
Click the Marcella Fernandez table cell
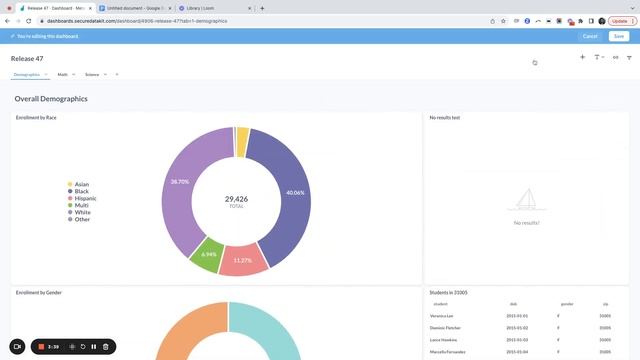(447, 351)
